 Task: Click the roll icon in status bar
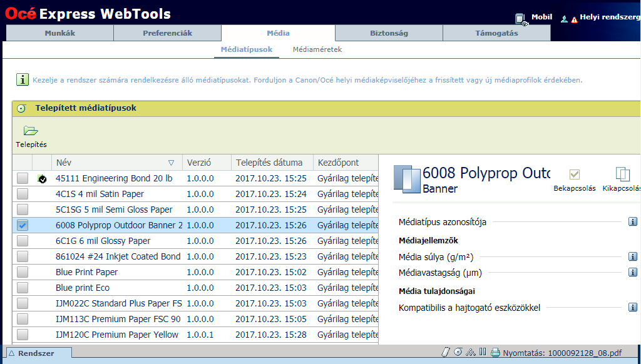458,351
